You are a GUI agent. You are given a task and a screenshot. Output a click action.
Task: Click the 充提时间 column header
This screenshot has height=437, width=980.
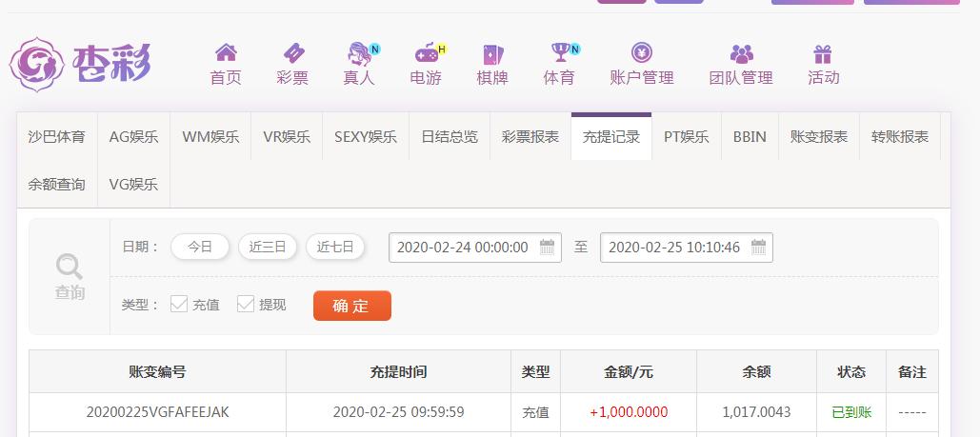coord(399,372)
